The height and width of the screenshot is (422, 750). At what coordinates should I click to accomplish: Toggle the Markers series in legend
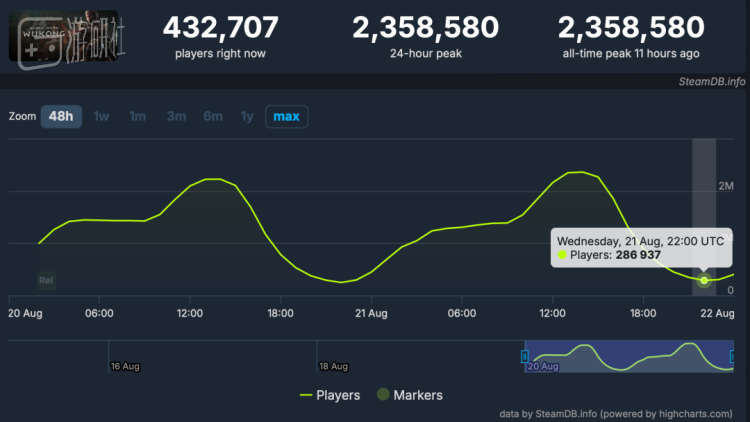point(410,395)
